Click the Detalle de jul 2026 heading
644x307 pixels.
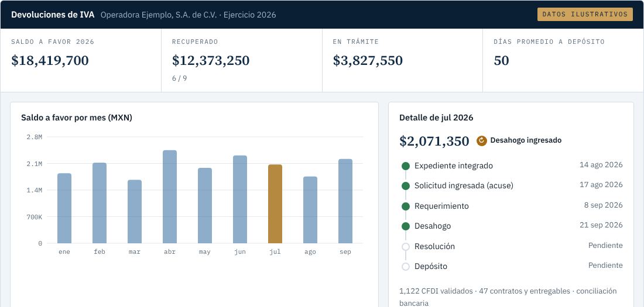coord(436,118)
